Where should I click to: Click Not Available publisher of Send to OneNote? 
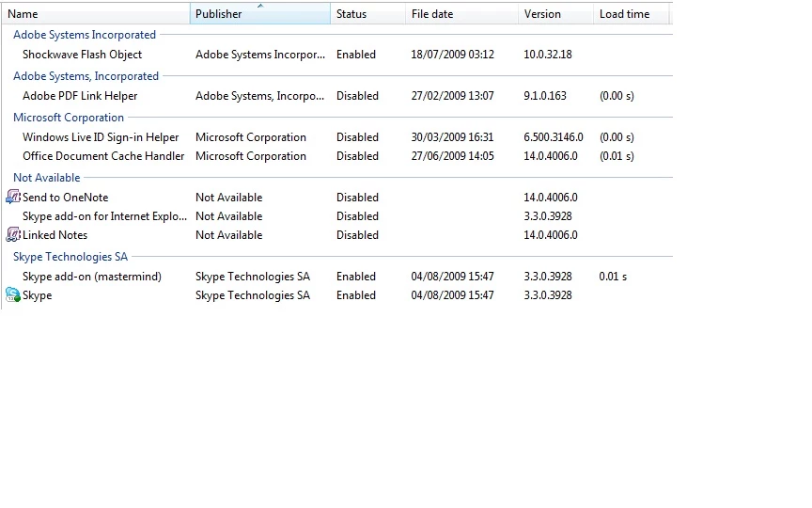point(229,198)
